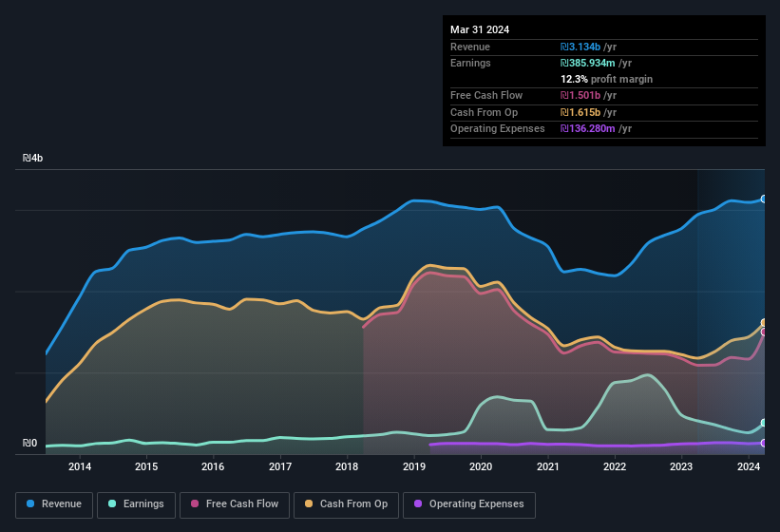This screenshot has height=532, width=780.
Task: Click the 2014 x-axis year label
Action: pos(80,466)
